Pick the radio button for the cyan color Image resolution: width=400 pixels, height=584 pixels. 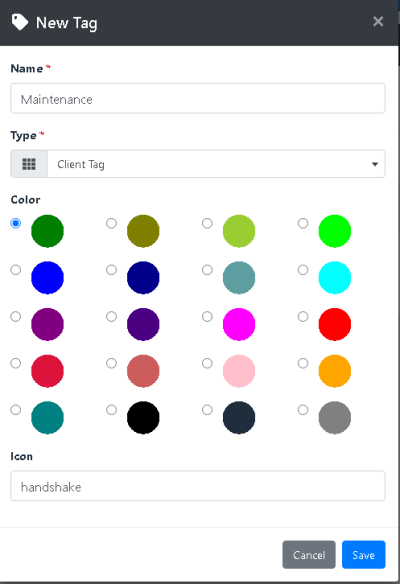pos(303,270)
